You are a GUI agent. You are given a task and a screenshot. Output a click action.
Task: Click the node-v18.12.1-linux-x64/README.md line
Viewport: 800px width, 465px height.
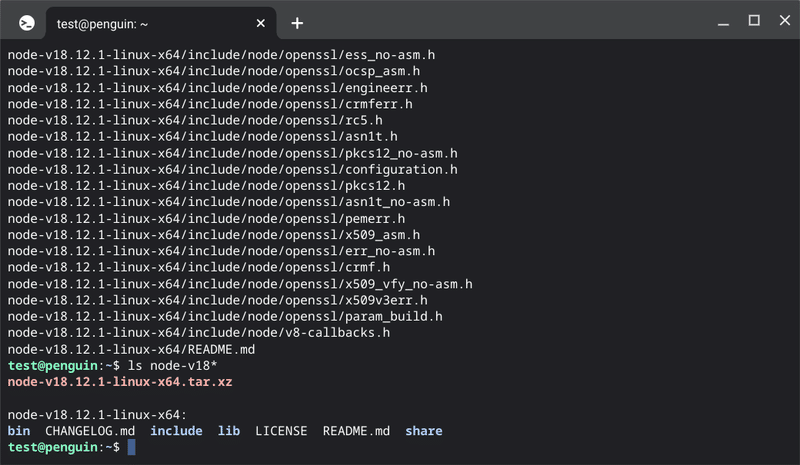pos(131,350)
